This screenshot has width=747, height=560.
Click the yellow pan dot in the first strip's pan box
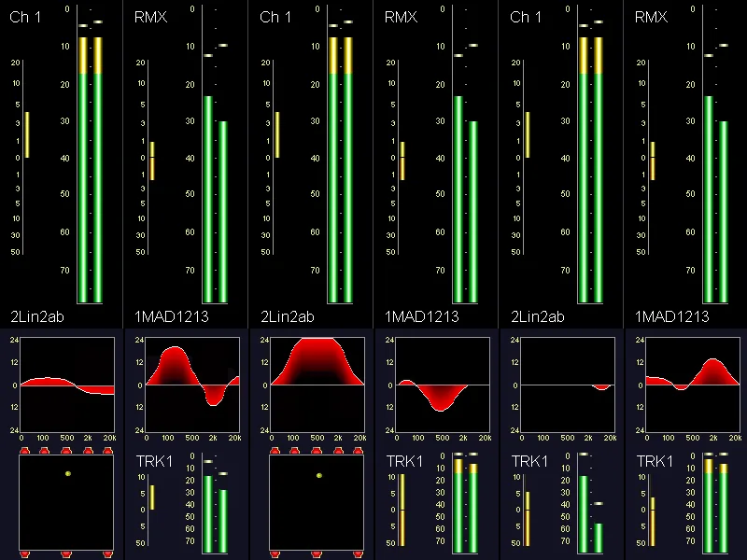point(68,473)
